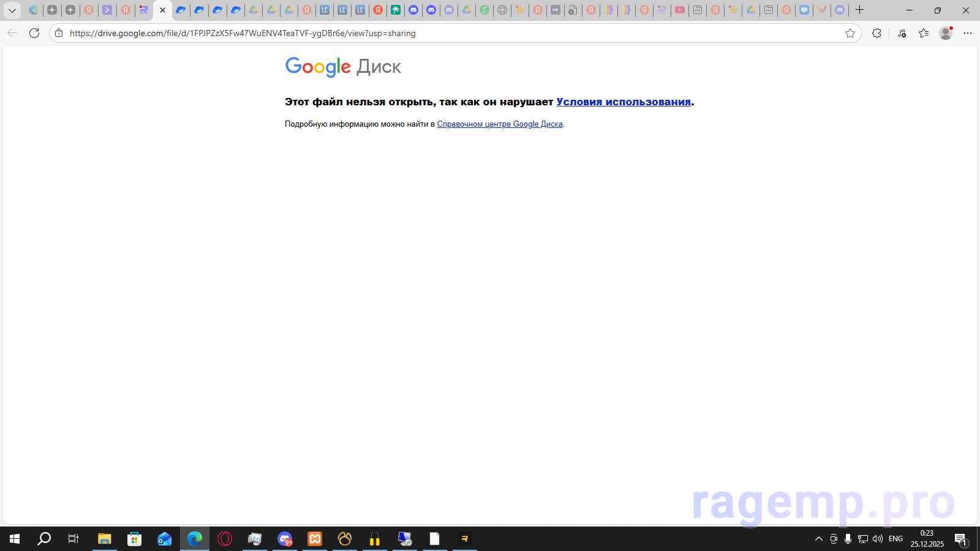Toggle the favorites star in the address bar
Viewport: 980px width, 551px height.
pos(851,34)
